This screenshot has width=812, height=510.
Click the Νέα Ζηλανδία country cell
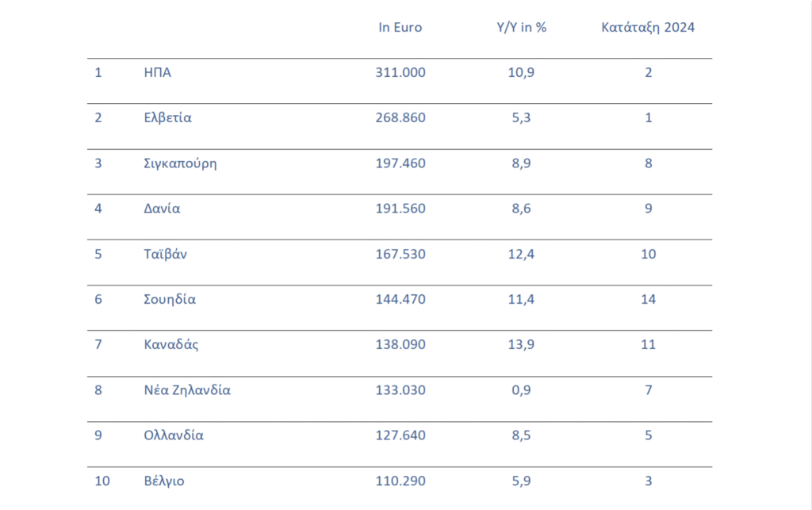186,390
